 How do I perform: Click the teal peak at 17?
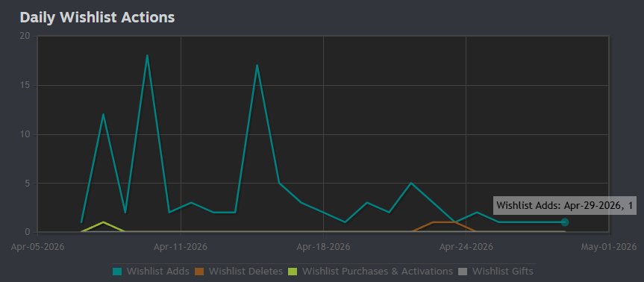pos(257,65)
